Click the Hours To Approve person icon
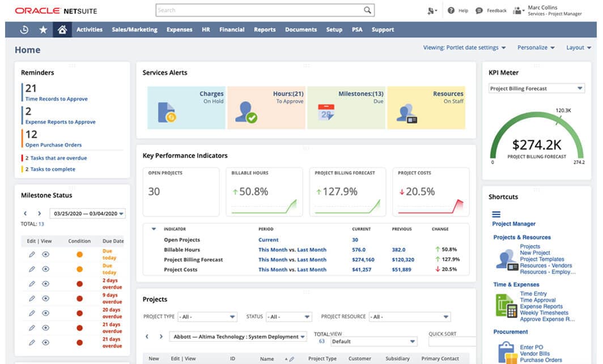The image size is (603, 364). point(246,112)
